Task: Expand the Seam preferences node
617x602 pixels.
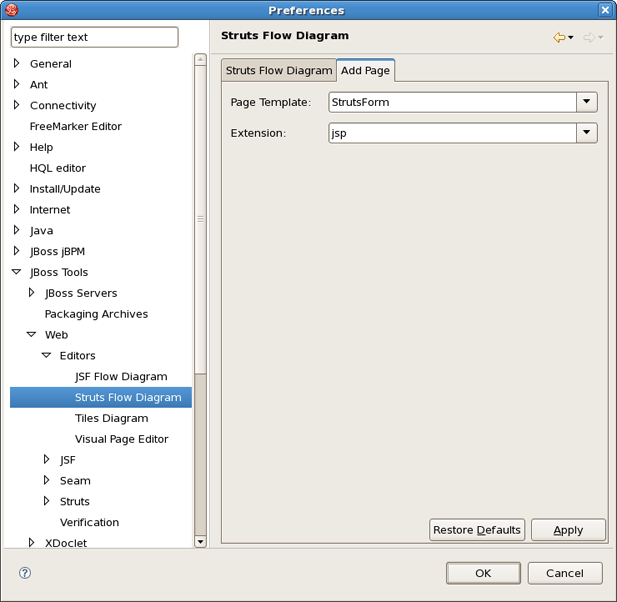Action: (x=47, y=480)
